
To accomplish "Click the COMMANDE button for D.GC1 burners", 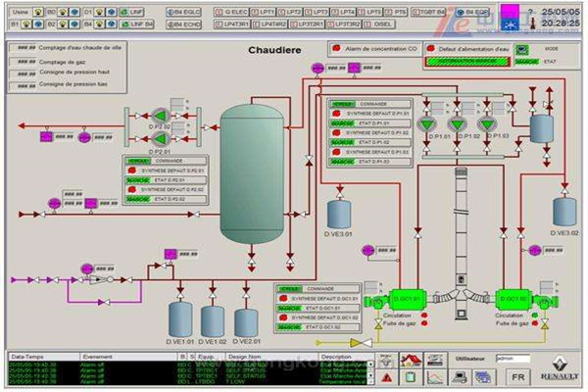I will pos(318,289).
